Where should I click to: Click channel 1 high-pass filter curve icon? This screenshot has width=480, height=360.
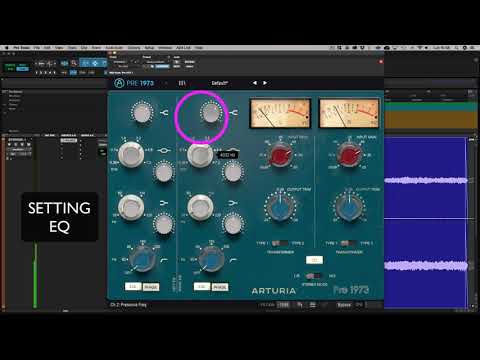click(164, 260)
